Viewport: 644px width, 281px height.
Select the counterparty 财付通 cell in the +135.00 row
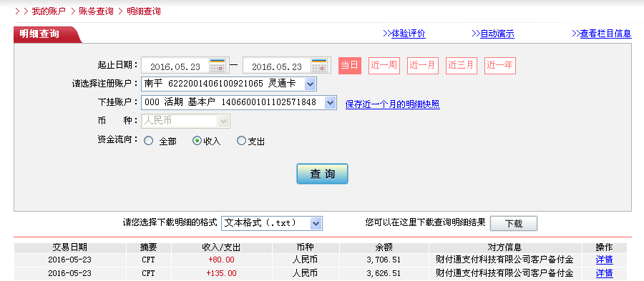(505, 273)
